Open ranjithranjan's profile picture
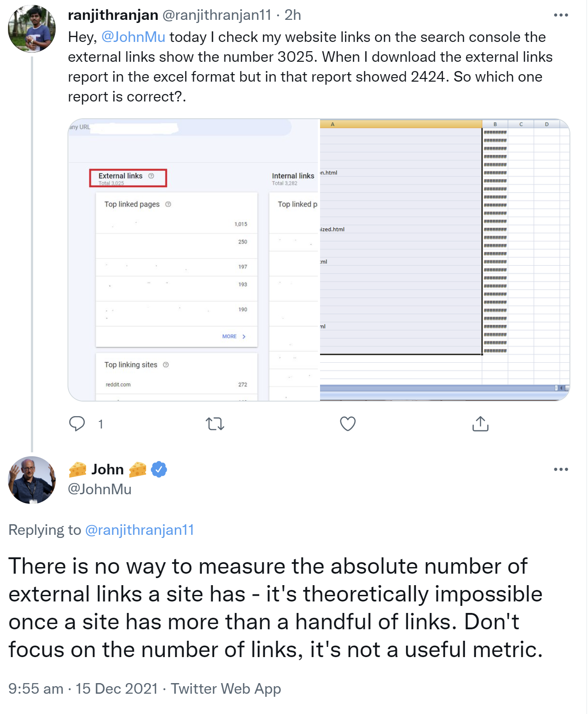 (x=32, y=29)
